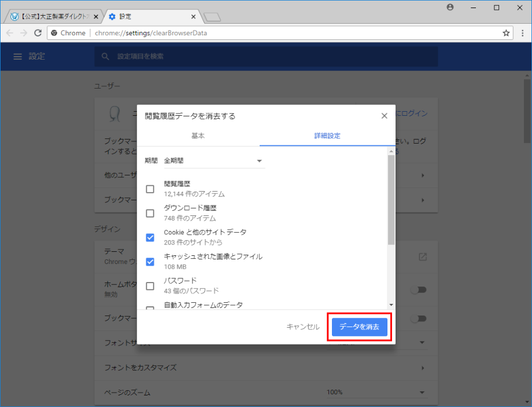Click the 203 件のサイトから text
This screenshot has height=407, width=532.
(x=193, y=243)
